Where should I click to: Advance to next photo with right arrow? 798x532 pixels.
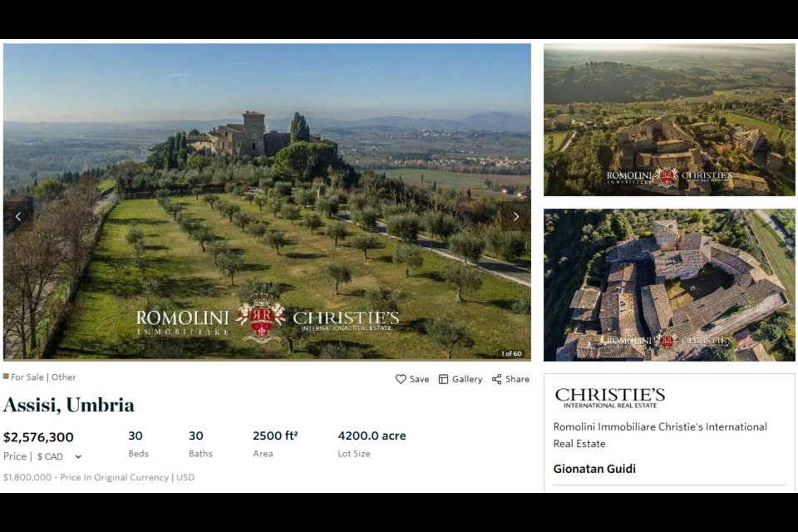516,216
